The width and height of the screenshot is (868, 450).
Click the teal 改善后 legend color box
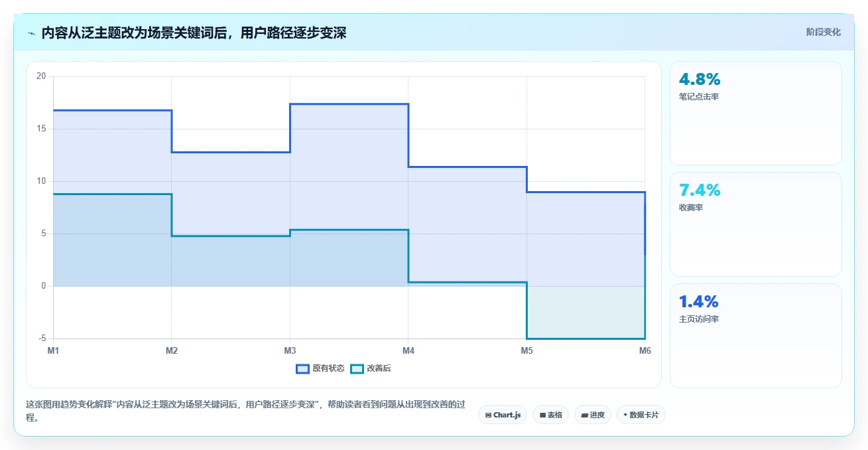pyautogui.click(x=357, y=368)
